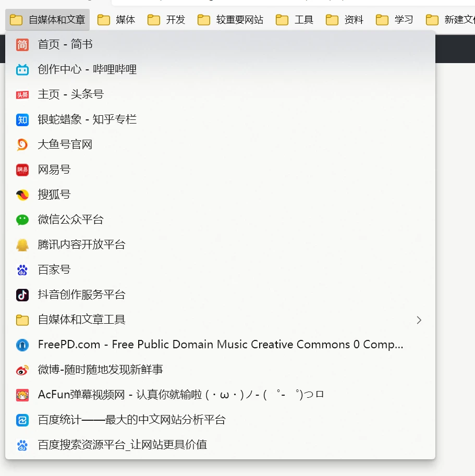Open bookmark 银蛇蜡象 - 知乎专栏

click(x=220, y=119)
